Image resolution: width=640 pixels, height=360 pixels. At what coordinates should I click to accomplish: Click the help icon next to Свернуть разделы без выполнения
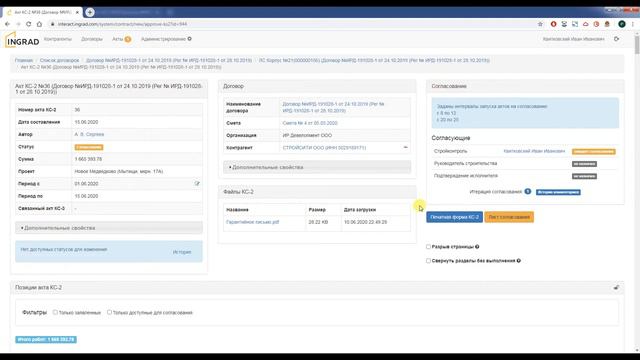point(519,260)
